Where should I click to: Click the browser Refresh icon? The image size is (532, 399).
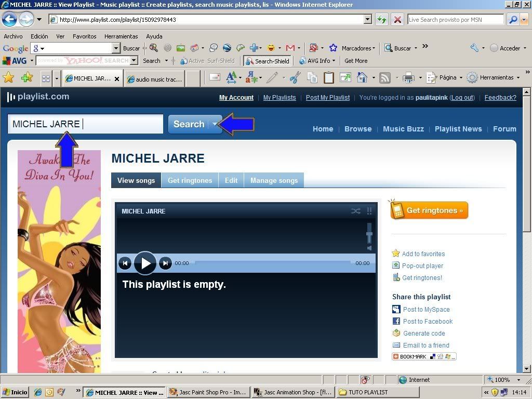[382, 20]
